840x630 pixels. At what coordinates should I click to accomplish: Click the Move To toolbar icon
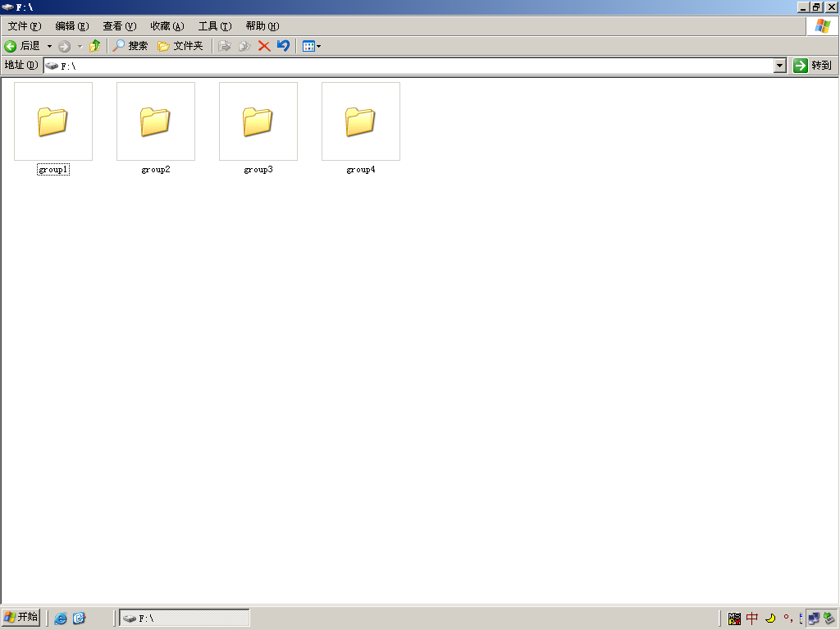tap(225, 46)
